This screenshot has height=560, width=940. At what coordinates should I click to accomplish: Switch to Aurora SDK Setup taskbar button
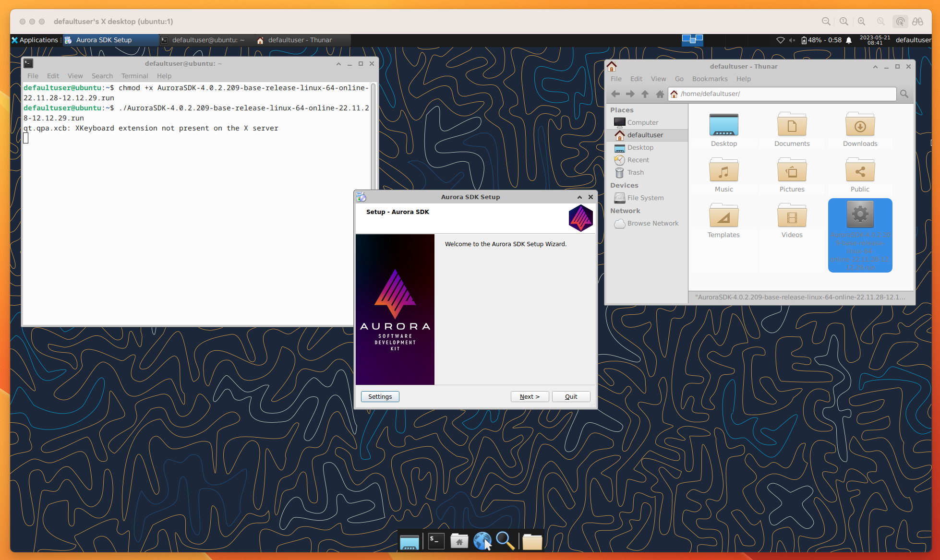[110, 40]
